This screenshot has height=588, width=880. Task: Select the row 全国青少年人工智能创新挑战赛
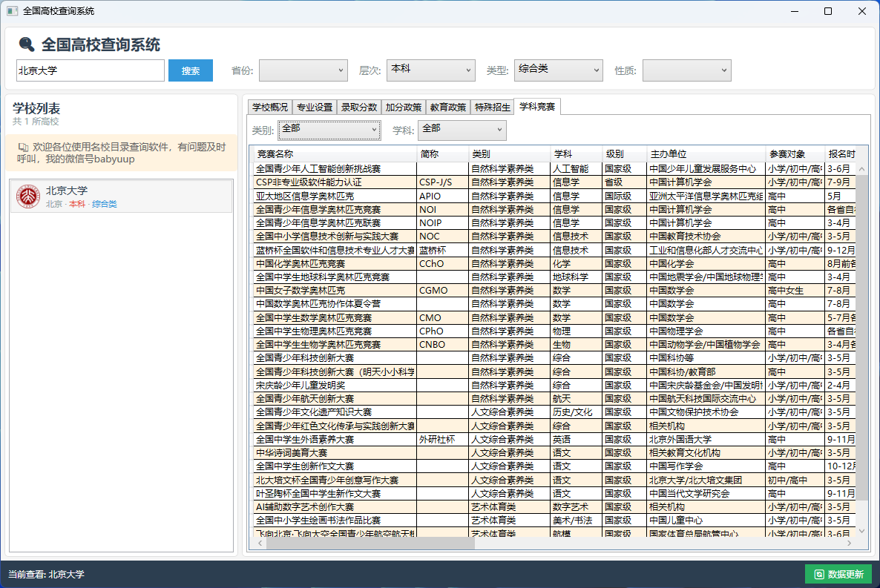pos(554,168)
